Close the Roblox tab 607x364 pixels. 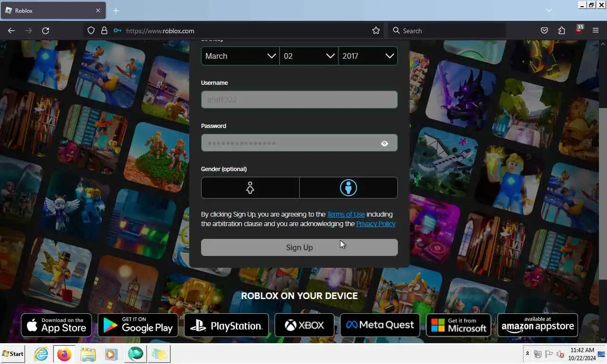[98, 10]
